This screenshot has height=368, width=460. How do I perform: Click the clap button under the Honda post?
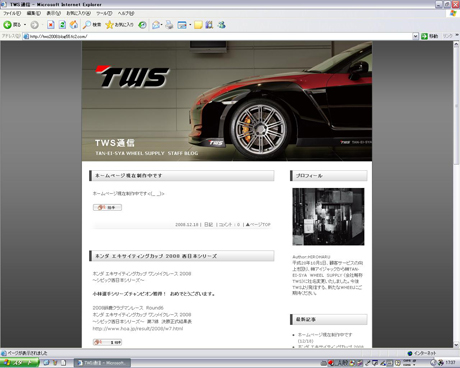(107, 342)
